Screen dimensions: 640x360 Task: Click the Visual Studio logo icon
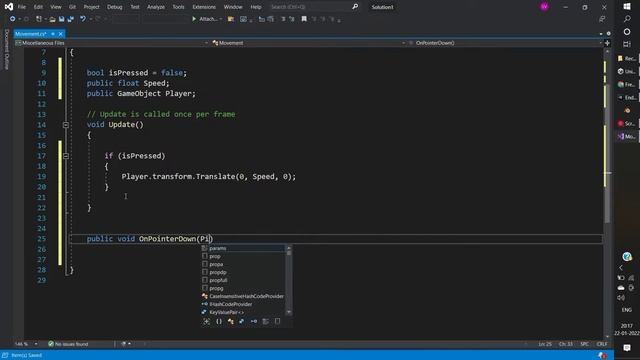coord(9,7)
